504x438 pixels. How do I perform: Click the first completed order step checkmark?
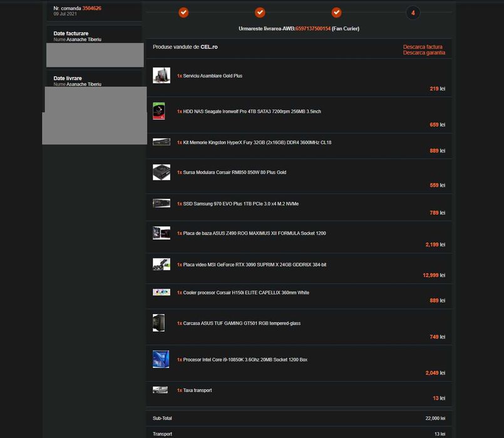pyautogui.click(x=183, y=13)
